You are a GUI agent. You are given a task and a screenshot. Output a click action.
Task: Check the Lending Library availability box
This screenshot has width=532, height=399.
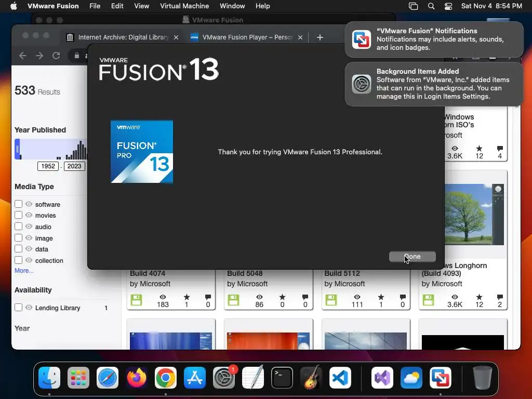coord(18,308)
